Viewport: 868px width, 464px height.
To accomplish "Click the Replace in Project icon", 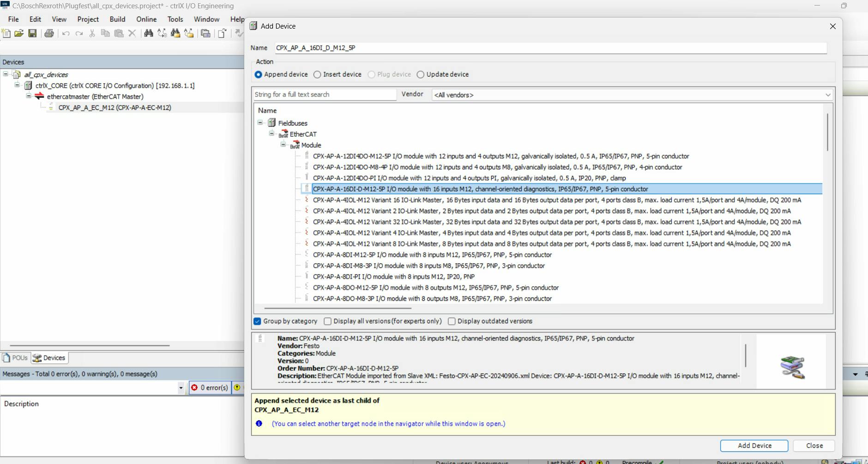I will 189,33.
